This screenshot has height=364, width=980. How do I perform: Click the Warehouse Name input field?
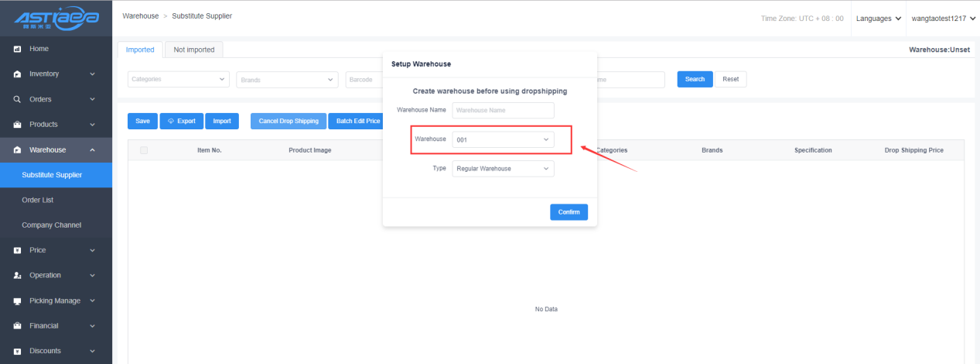pyautogui.click(x=503, y=110)
